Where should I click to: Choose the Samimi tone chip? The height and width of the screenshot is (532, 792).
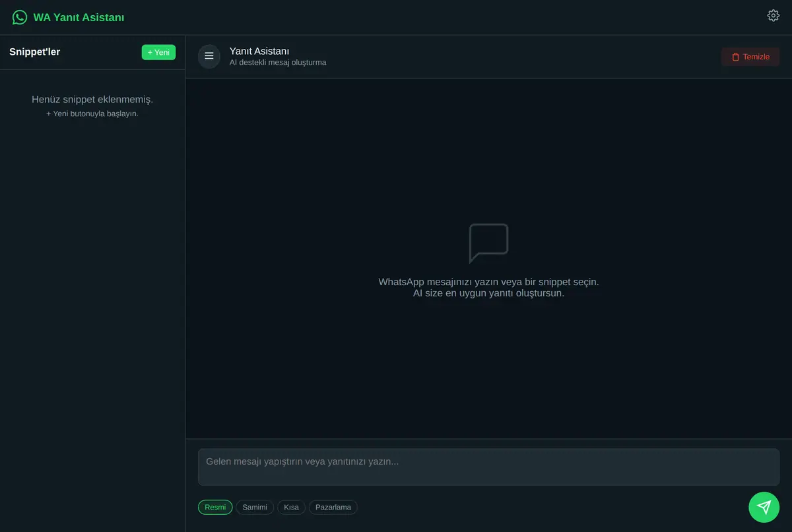pyautogui.click(x=255, y=507)
